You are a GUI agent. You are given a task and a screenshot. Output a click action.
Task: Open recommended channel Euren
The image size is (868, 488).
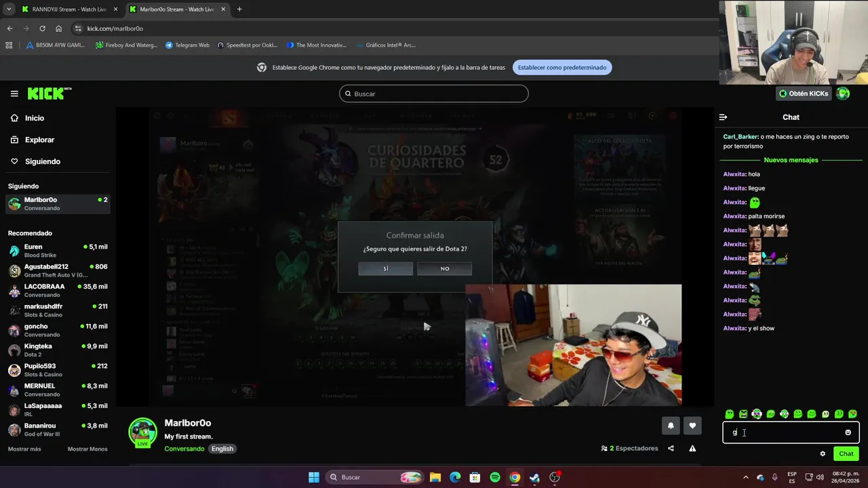point(58,251)
